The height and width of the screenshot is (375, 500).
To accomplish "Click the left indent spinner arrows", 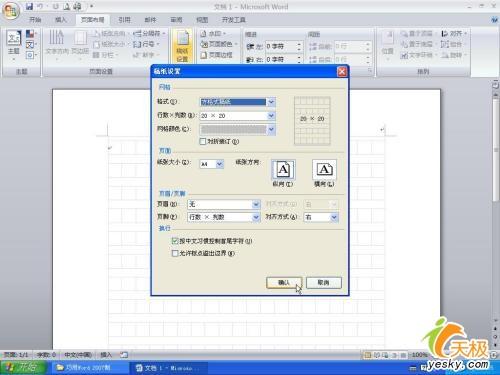I will [x=299, y=46].
